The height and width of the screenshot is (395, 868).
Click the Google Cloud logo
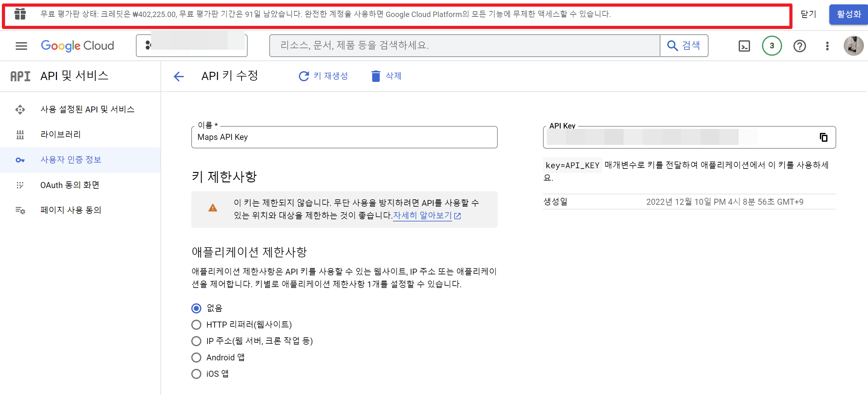pos(77,46)
